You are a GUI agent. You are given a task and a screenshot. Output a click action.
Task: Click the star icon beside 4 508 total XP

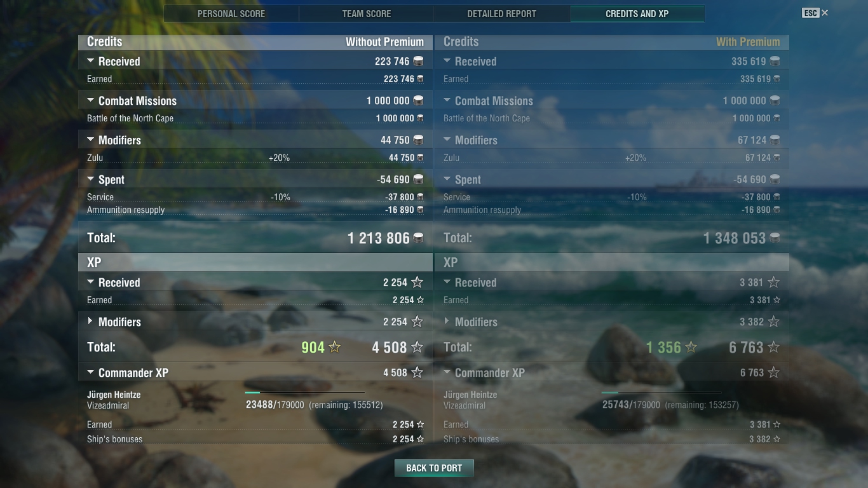click(417, 347)
